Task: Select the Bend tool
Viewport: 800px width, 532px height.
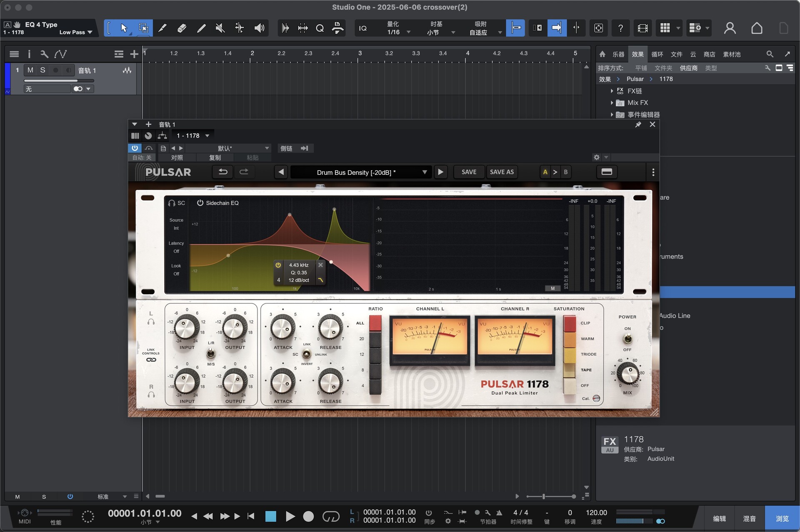Action: point(240,28)
